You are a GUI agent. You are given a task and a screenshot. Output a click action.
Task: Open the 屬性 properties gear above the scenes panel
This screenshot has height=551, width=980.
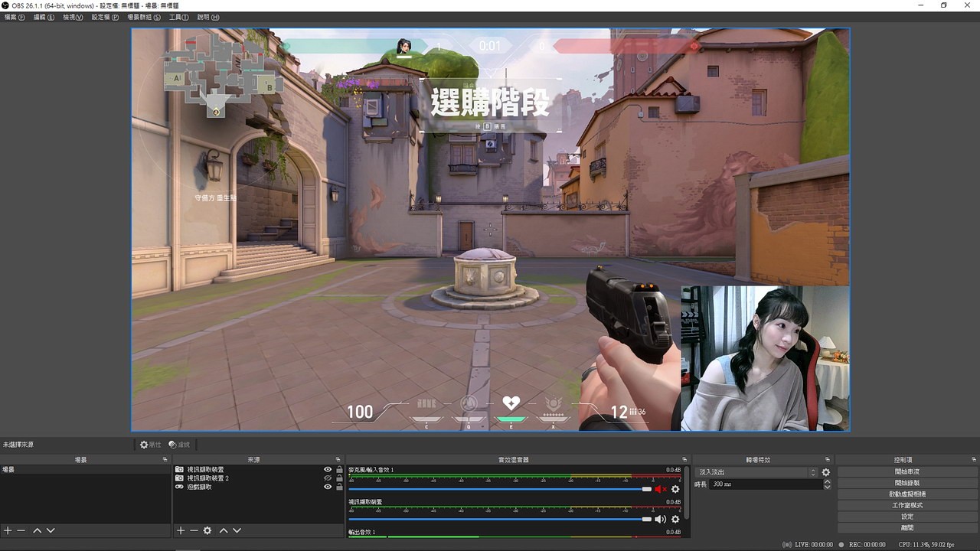[x=150, y=445]
